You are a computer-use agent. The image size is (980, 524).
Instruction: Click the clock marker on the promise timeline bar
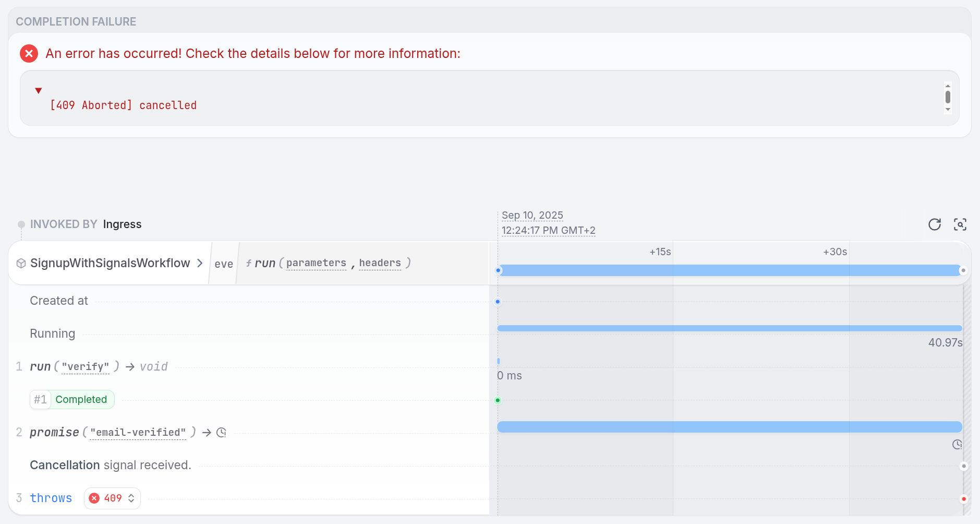(957, 444)
